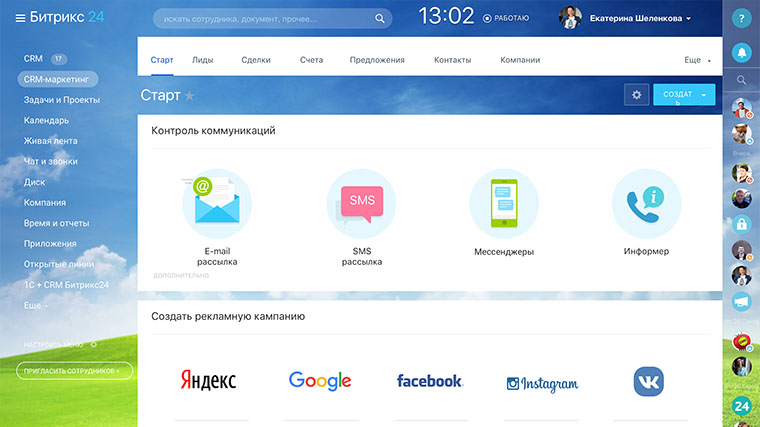This screenshot has height=427, width=760.
Task: Click Пригласить сотрудников button
Action: [74, 371]
